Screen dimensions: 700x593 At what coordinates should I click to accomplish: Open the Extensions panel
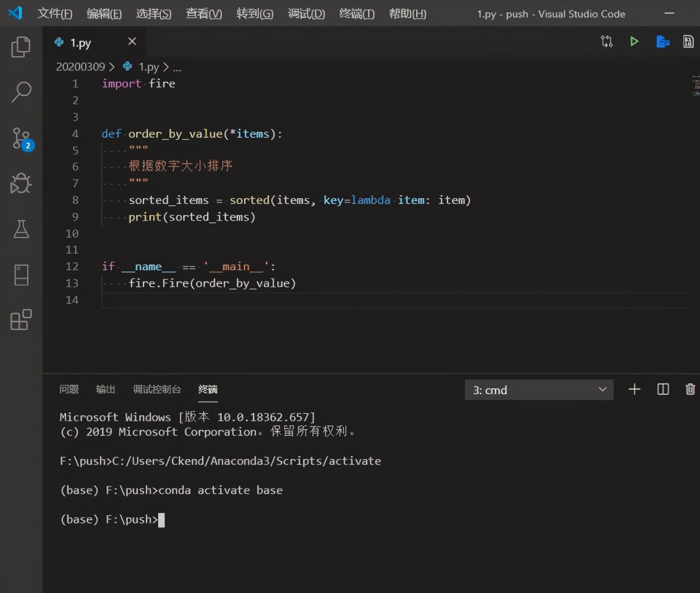(20, 320)
